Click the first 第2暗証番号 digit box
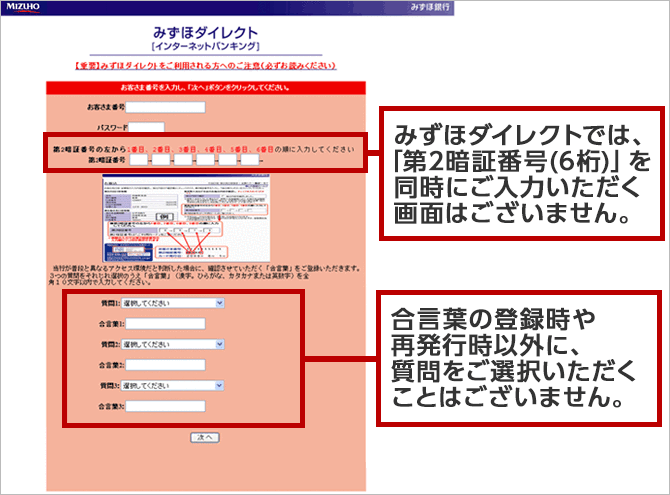 click(x=139, y=160)
